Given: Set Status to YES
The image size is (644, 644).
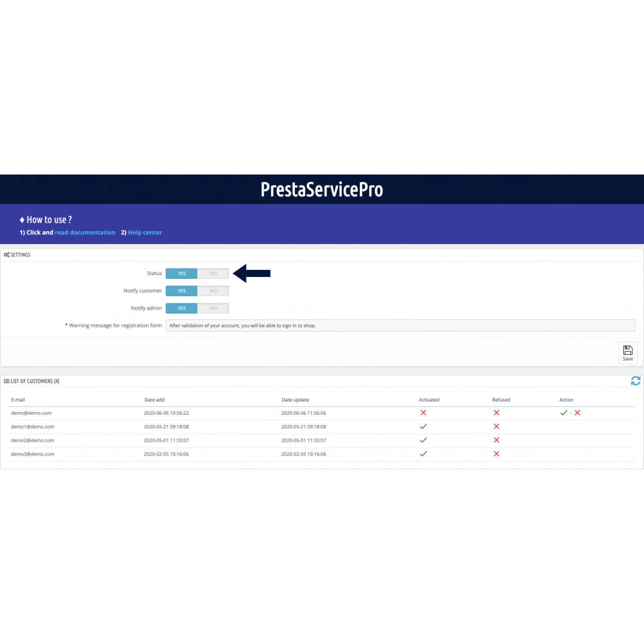Looking at the screenshot, I should [x=182, y=274].
